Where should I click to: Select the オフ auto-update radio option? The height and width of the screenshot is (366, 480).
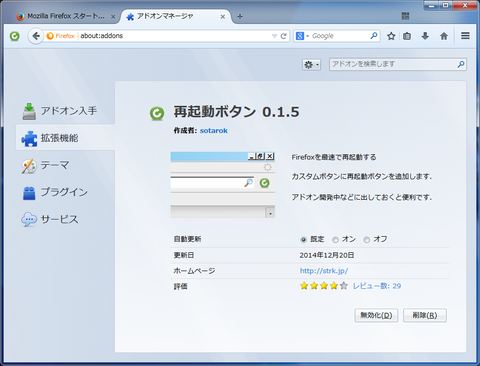367,239
